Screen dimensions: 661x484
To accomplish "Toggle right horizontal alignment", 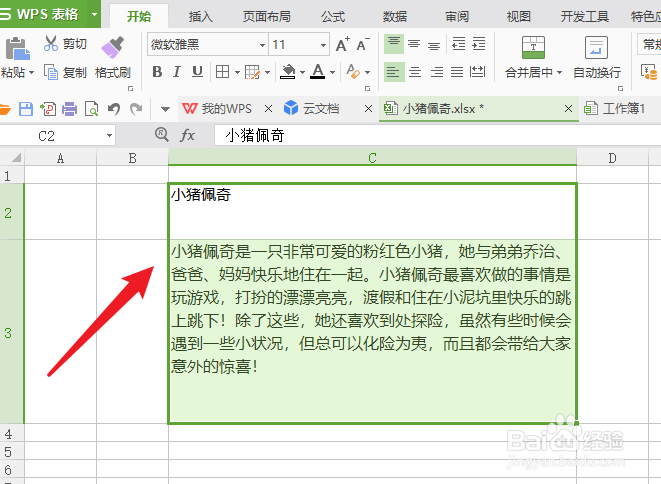I will pyautogui.click(x=437, y=72).
